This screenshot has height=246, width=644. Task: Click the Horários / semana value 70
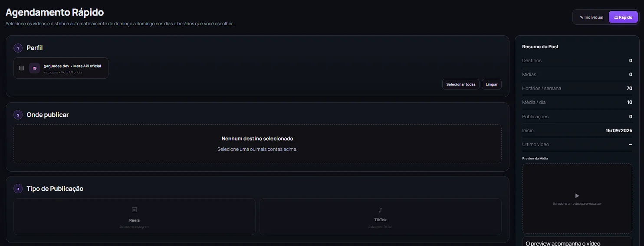click(629, 88)
